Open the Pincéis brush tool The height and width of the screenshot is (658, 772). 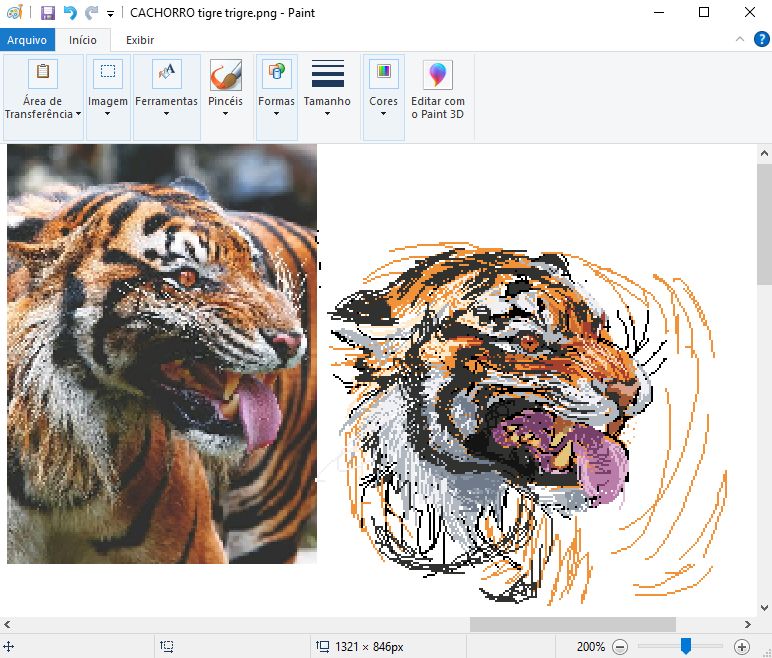[225, 87]
